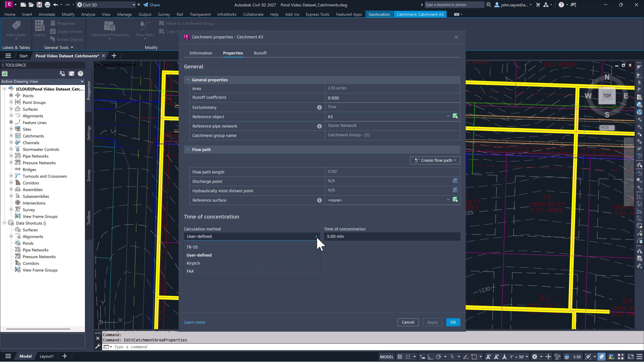Switch to the Geolocation ribbon tab

tap(379, 14)
